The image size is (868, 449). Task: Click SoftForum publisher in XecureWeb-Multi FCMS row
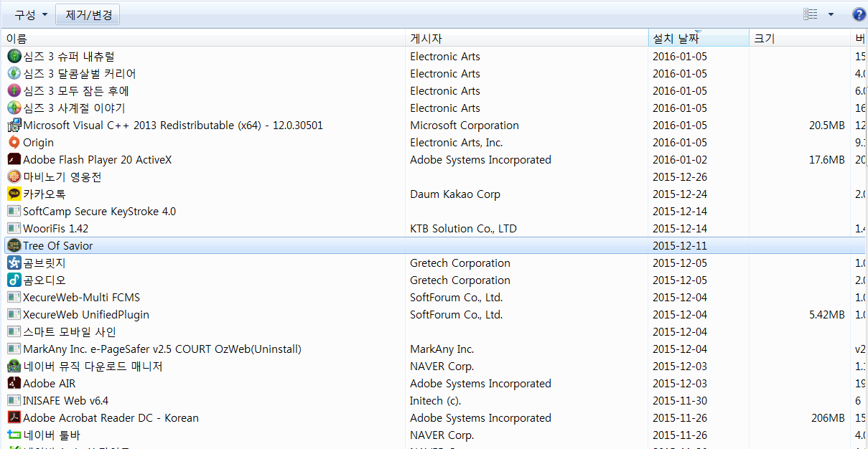(457, 297)
